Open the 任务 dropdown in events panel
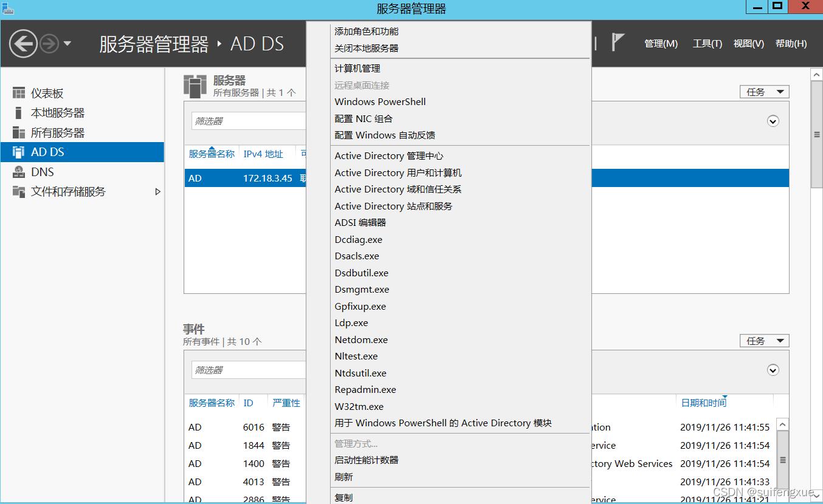The height and width of the screenshot is (504, 823). (763, 340)
